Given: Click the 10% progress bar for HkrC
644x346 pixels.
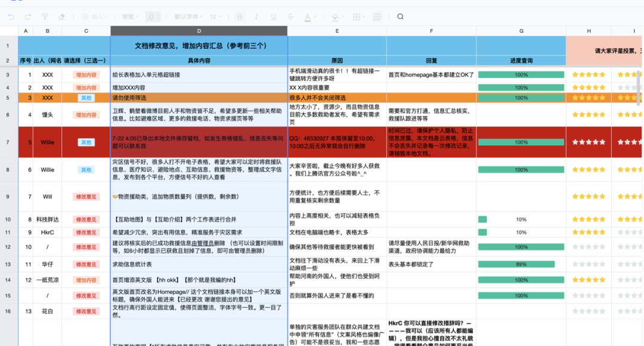Looking at the screenshot, I should click(482, 232).
